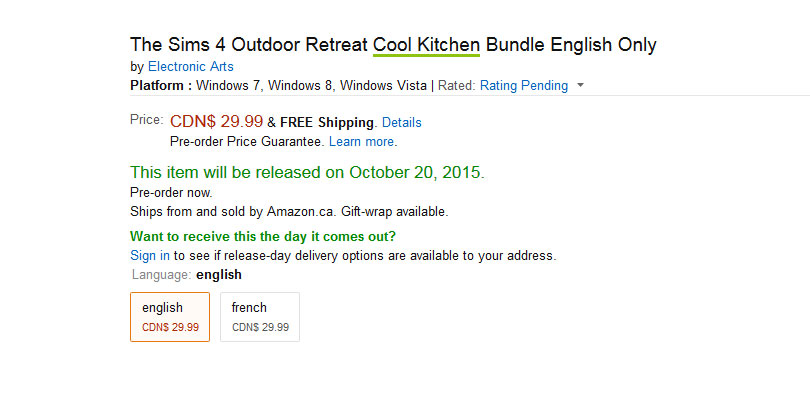
Task: Click Learn more about price guarantee
Action: click(362, 142)
